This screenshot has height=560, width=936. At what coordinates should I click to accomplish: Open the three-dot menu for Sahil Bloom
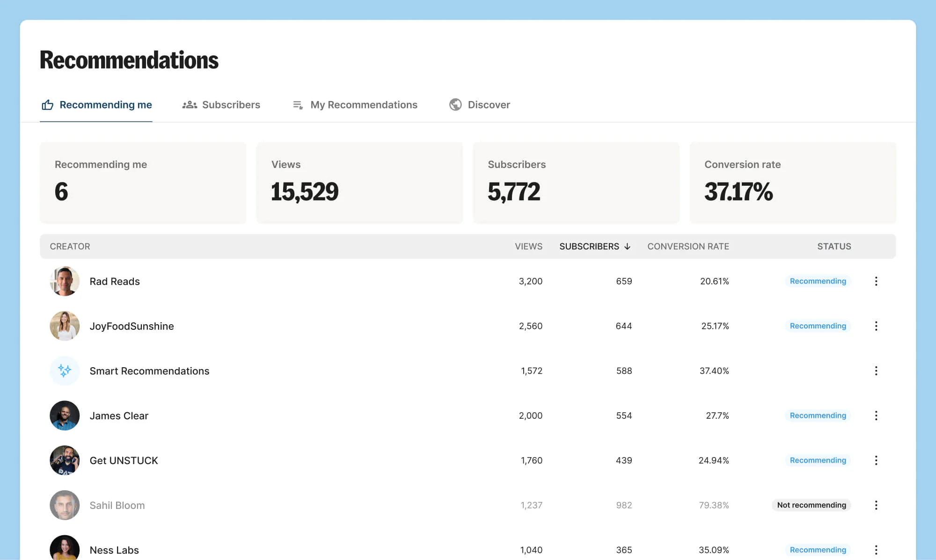[x=876, y=505]
